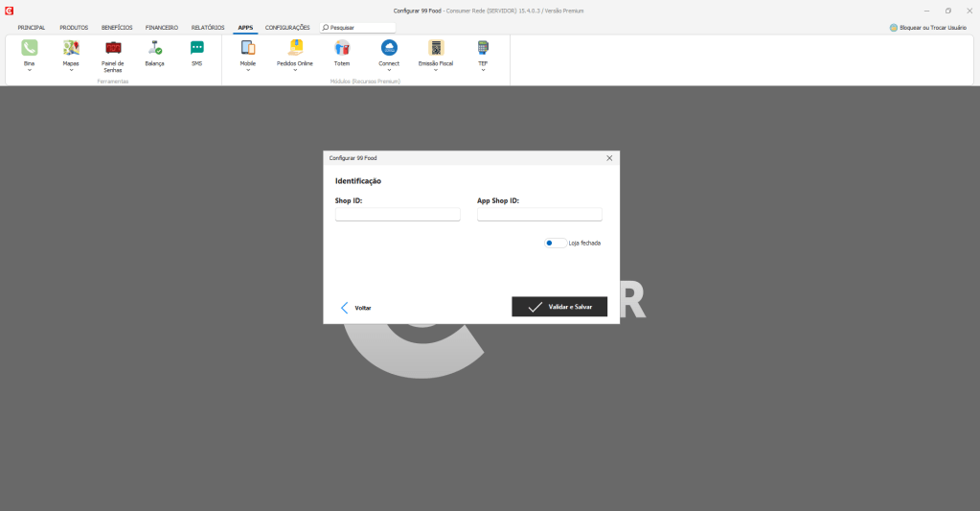Click Voltar to go back

point(356,308)
